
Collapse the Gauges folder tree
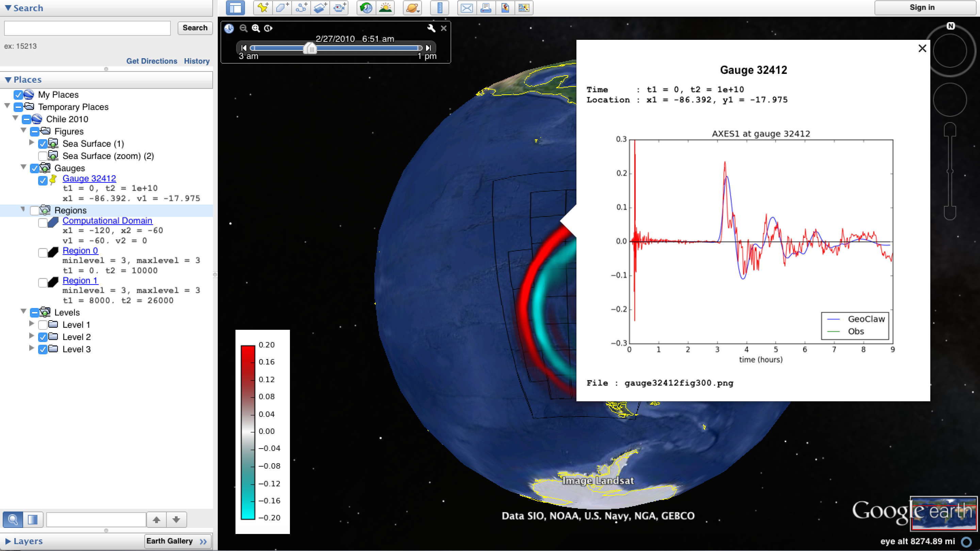click(23, 167)
